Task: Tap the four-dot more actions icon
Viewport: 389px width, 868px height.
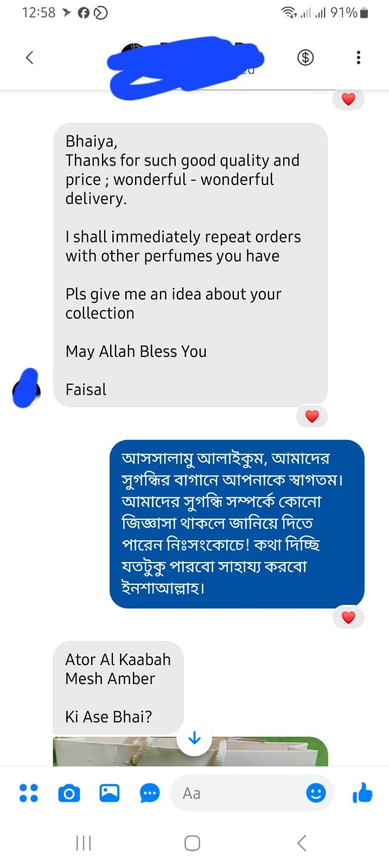Action: (x=29, y=793)
